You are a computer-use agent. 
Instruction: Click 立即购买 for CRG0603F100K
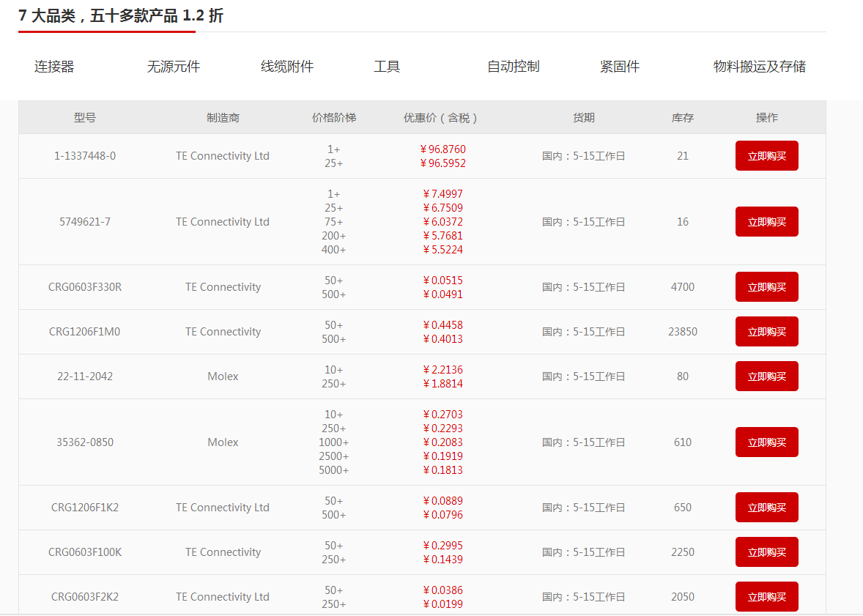coord(766,552)
